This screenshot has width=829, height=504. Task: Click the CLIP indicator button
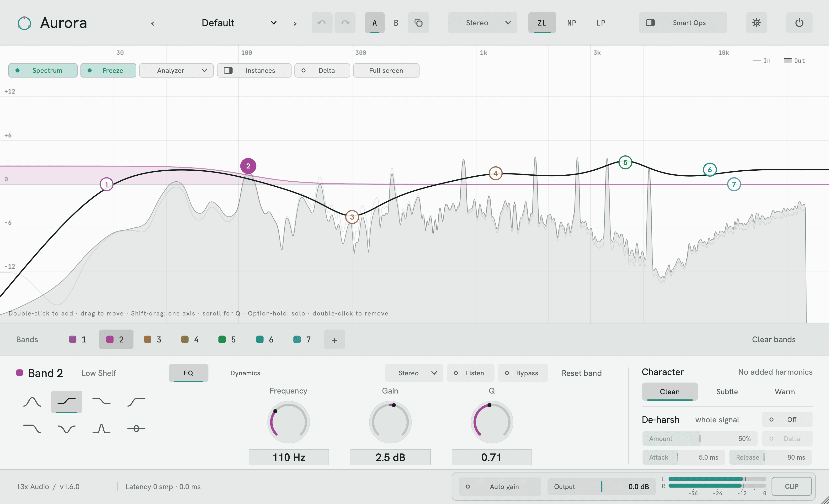(x=792, y=487)
